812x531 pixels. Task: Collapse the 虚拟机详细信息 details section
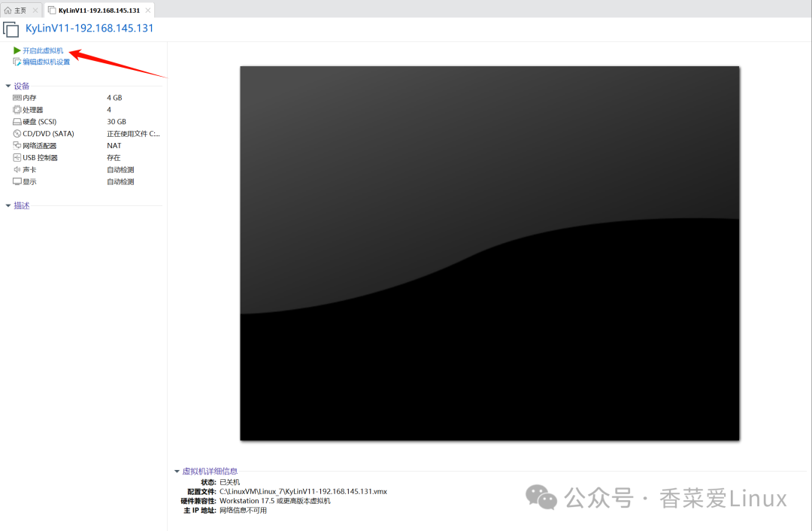point(177,472)
